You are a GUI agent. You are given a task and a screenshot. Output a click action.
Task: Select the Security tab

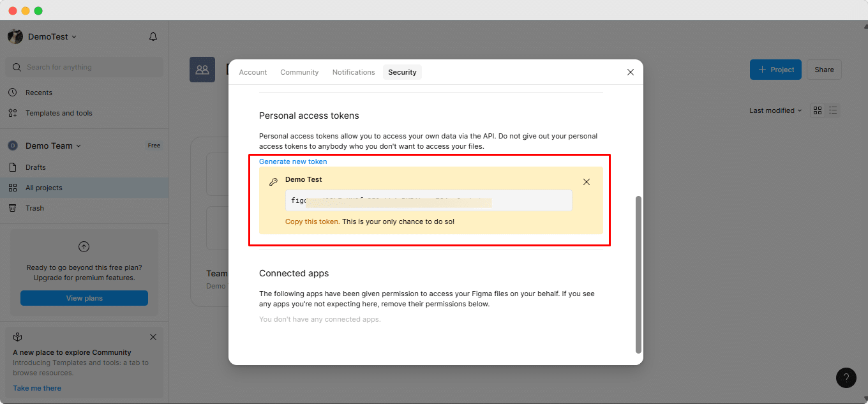click(x=402, y=72)
